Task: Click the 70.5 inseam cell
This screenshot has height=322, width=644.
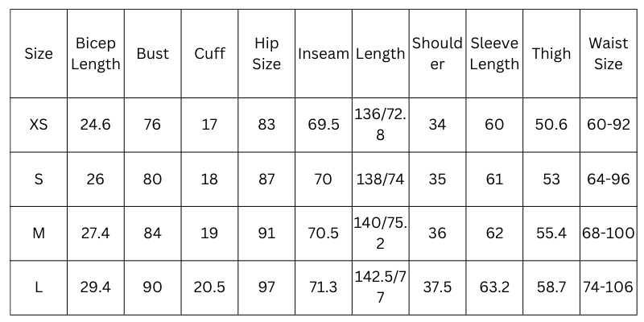Action: coord(323,233)
